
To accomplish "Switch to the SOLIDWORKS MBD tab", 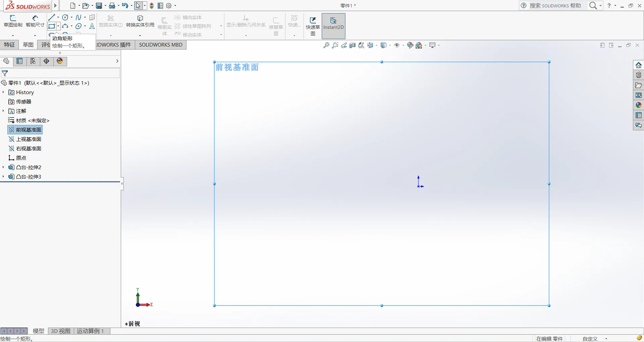I will pos(161,45).
